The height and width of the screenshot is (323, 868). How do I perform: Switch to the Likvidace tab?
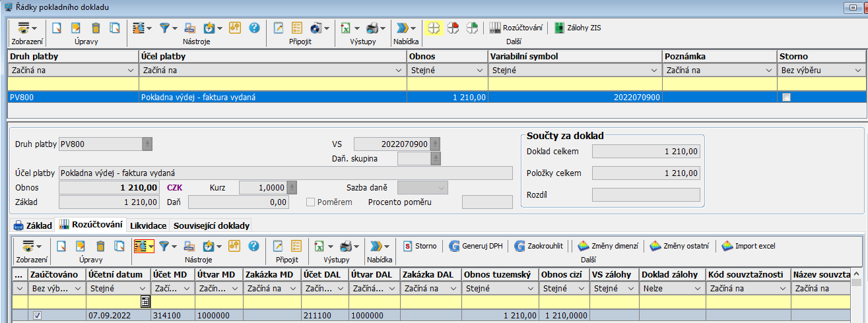pyautogui.click(x=148, y=225)
